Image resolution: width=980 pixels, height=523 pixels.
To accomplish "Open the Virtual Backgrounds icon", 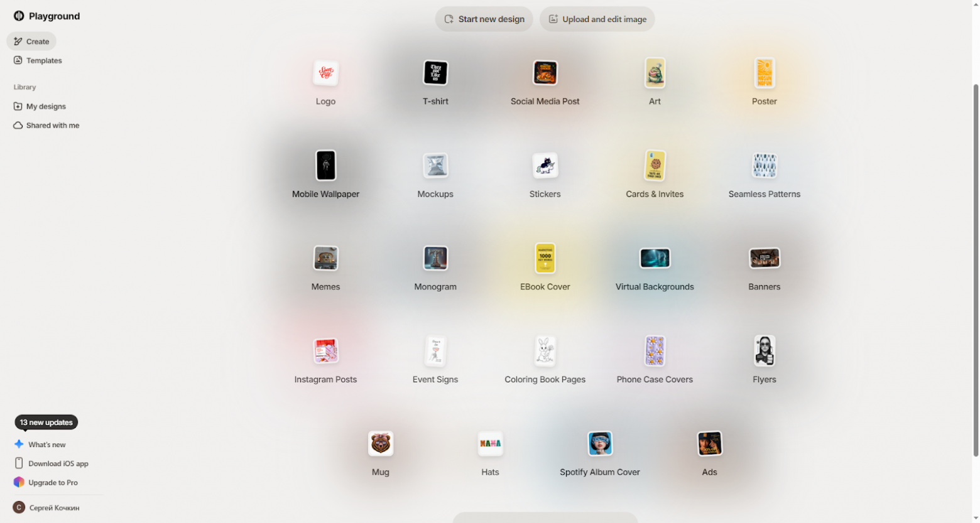I will pos(655,258).
